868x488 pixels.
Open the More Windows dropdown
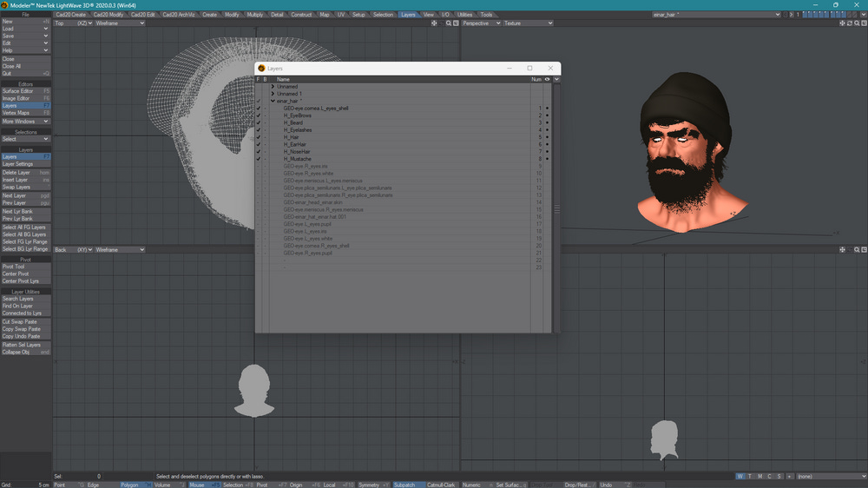[25, 122]
